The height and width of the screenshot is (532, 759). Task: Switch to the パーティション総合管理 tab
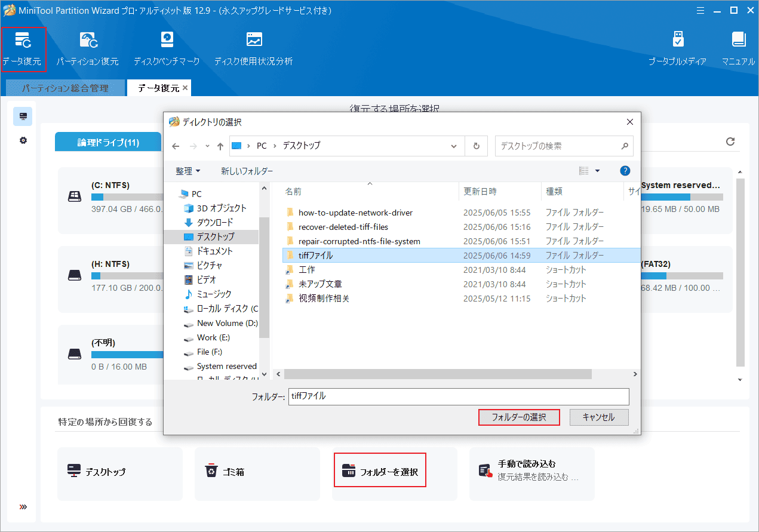point(65,88)
